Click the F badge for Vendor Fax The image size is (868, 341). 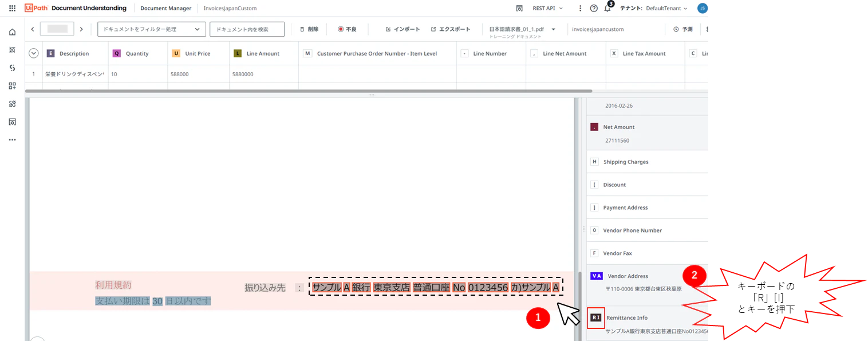(594, 253)
